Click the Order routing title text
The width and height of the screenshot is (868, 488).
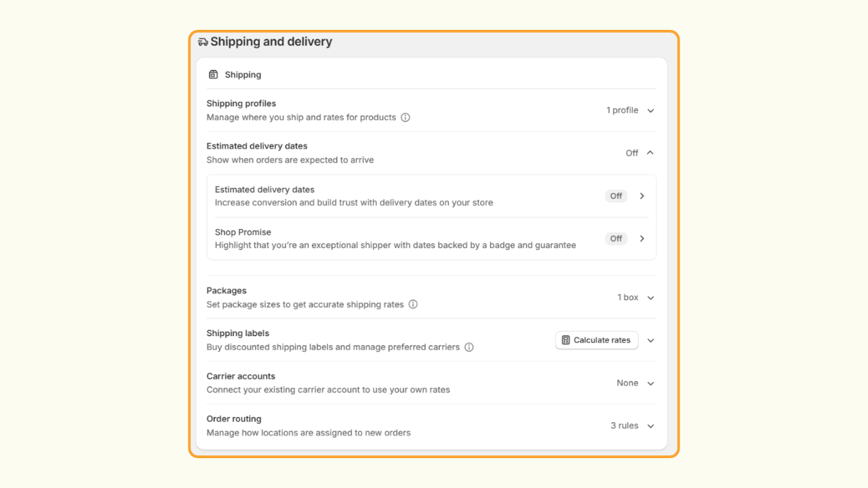[x=234, y=419]
